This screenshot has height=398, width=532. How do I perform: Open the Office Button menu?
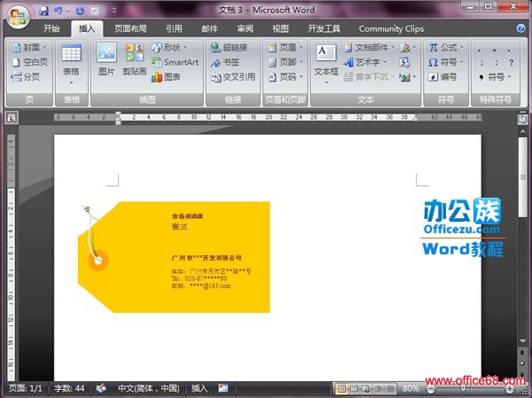18,16
